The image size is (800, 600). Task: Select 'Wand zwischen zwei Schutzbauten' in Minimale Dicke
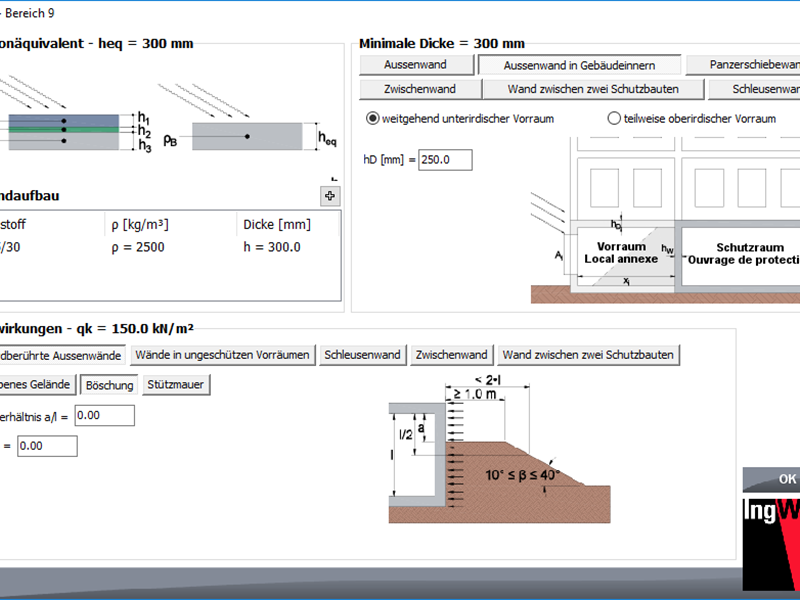pyautogui.click(x=593, y=89)
